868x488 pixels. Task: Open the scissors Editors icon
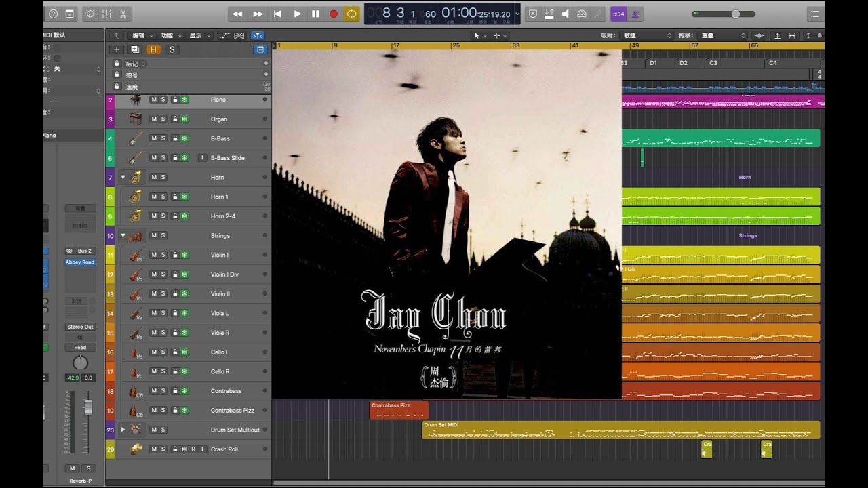(123, 14)
